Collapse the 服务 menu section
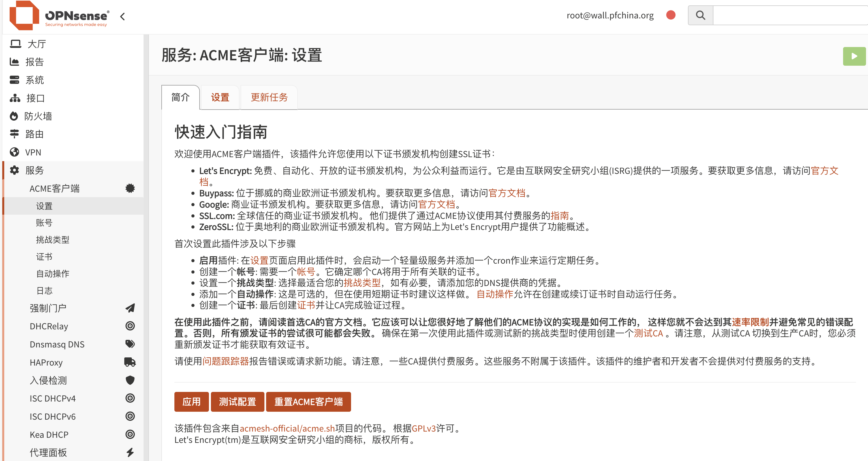 click(x=34, y=170)
